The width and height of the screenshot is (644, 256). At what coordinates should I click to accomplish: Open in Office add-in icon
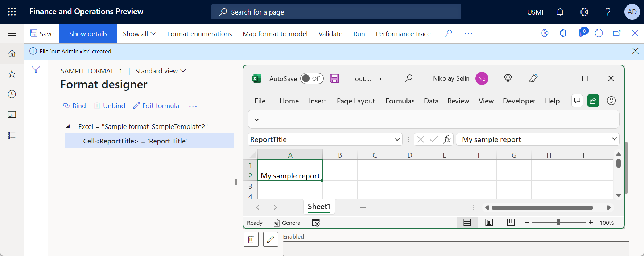coord(563,33)
